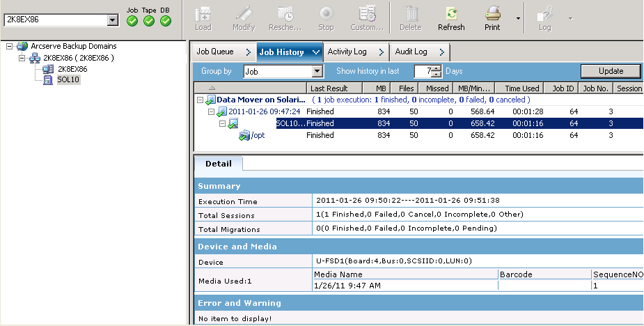
Task: Click the Refresh toolbar icon
Action: pyautogui.click(x=451, y=14)
